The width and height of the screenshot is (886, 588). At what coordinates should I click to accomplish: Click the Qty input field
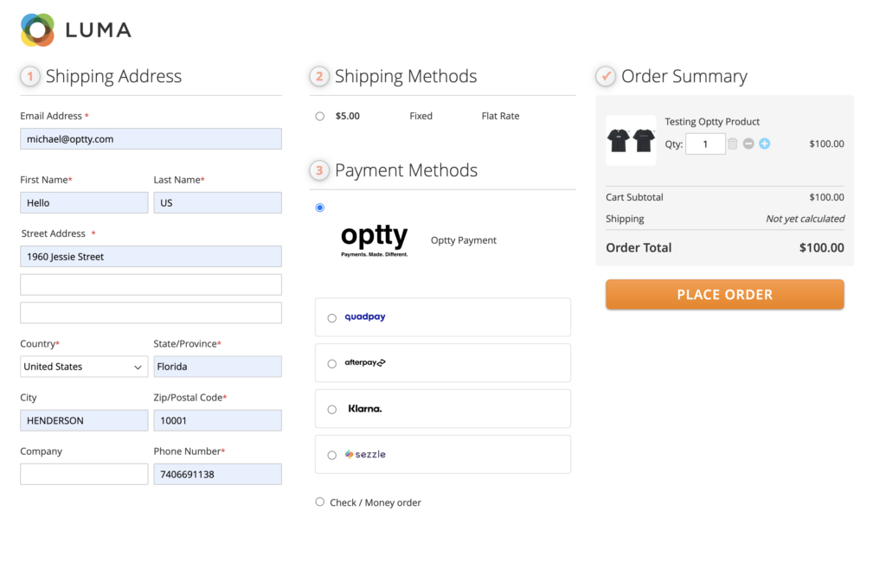click(705, 144)
